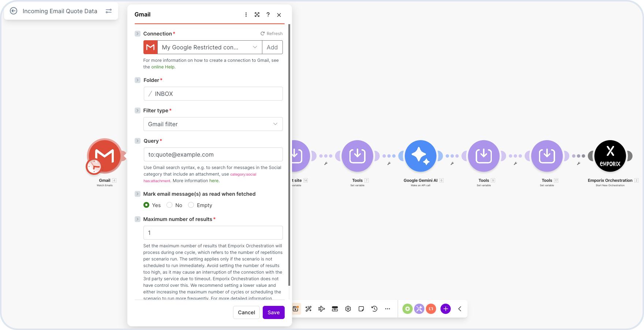Click the green flow control gear icon
This screenshot has width=644, height=330.
pos(407,309)
